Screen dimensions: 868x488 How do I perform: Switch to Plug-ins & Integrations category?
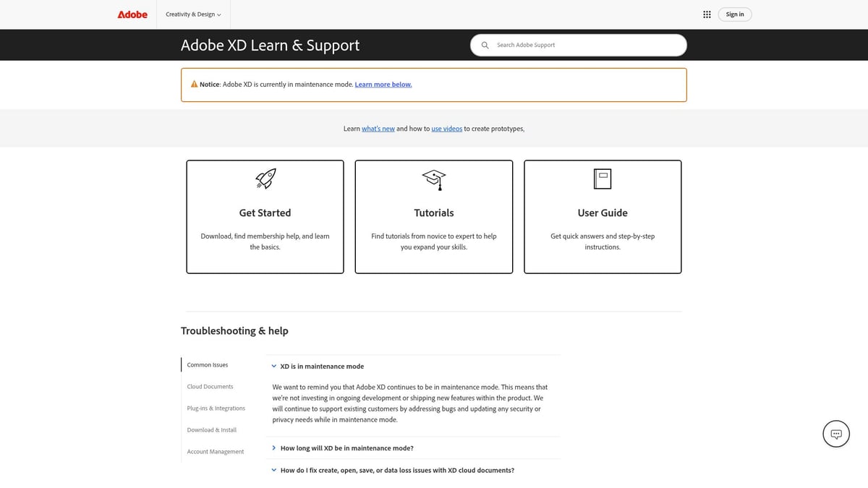click(216, 408)
